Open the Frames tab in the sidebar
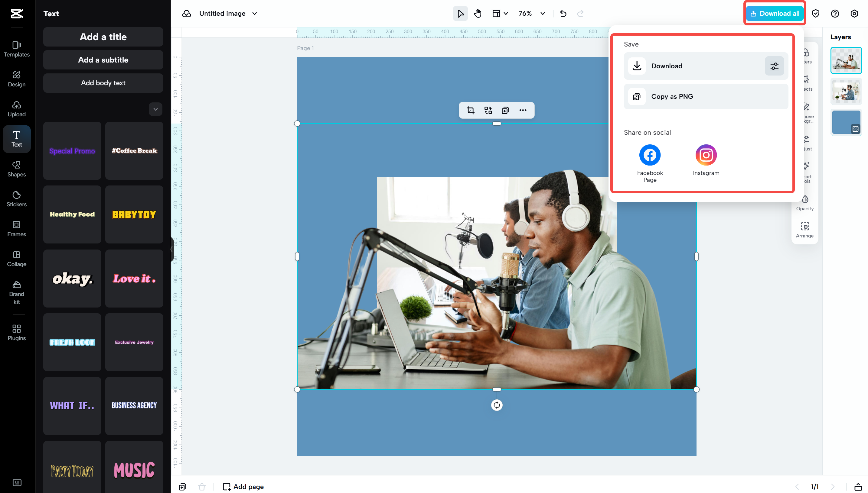 point(16,229)
